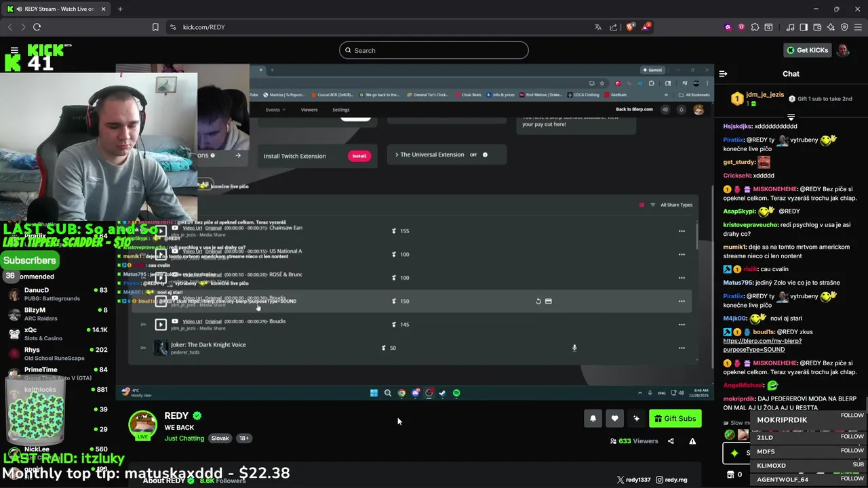
Task: Open the user profile avatar on Kick
Action: tap(843, 50)
